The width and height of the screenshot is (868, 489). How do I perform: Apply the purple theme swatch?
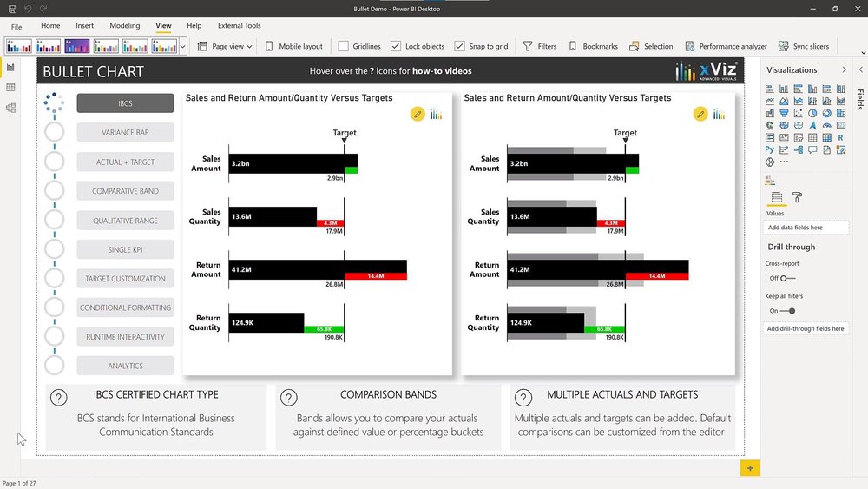point(77,46)
